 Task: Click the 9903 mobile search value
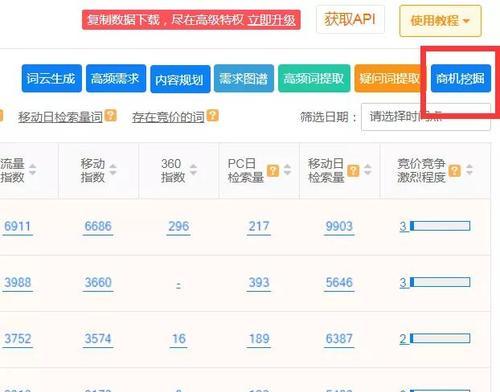click(339, 226)
